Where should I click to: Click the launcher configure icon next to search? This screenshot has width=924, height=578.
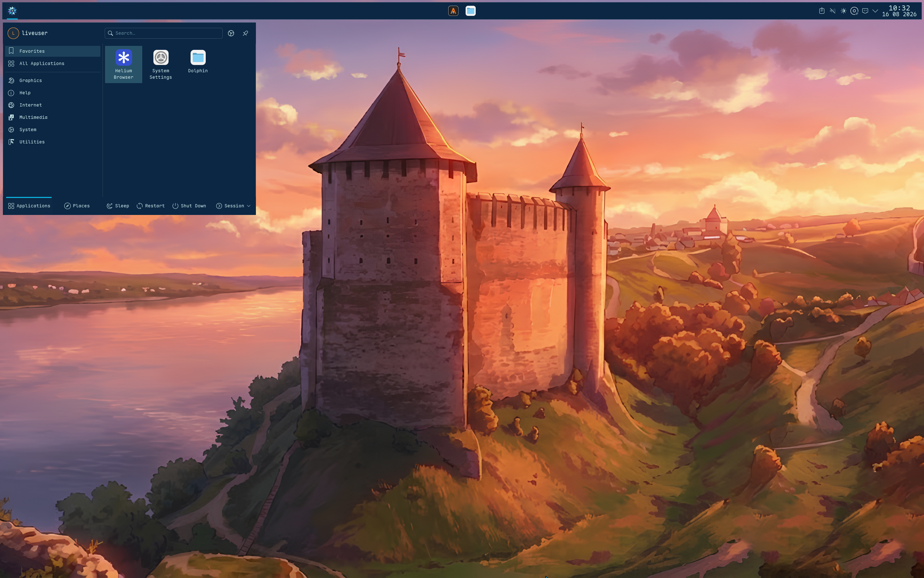click(231, 33)
